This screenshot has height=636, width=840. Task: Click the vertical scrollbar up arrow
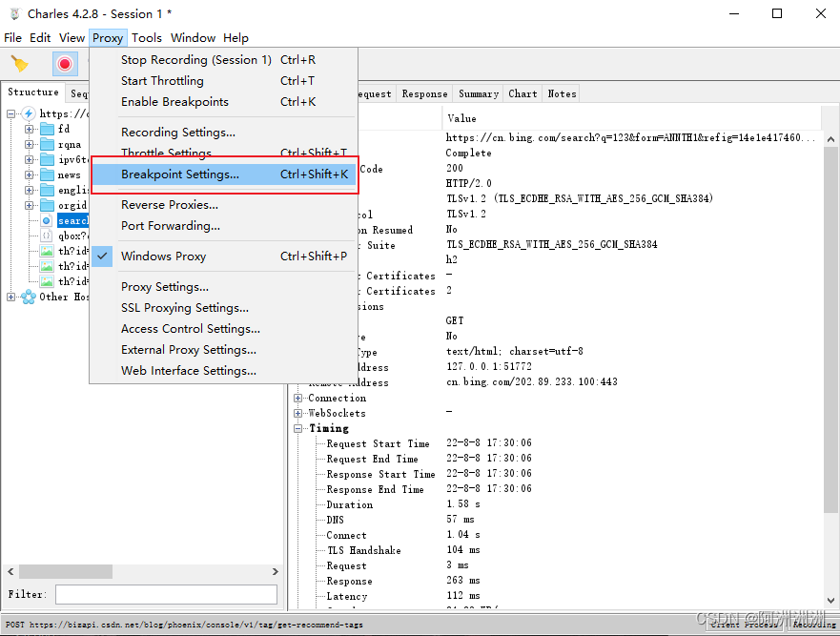(x=830, y=139)
